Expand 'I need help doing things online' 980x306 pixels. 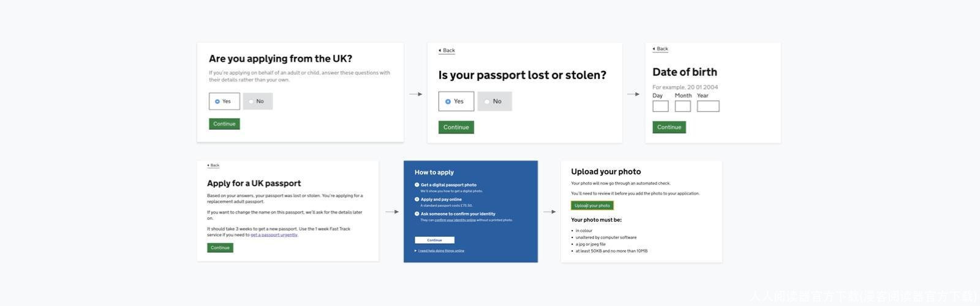pos(441,251)
